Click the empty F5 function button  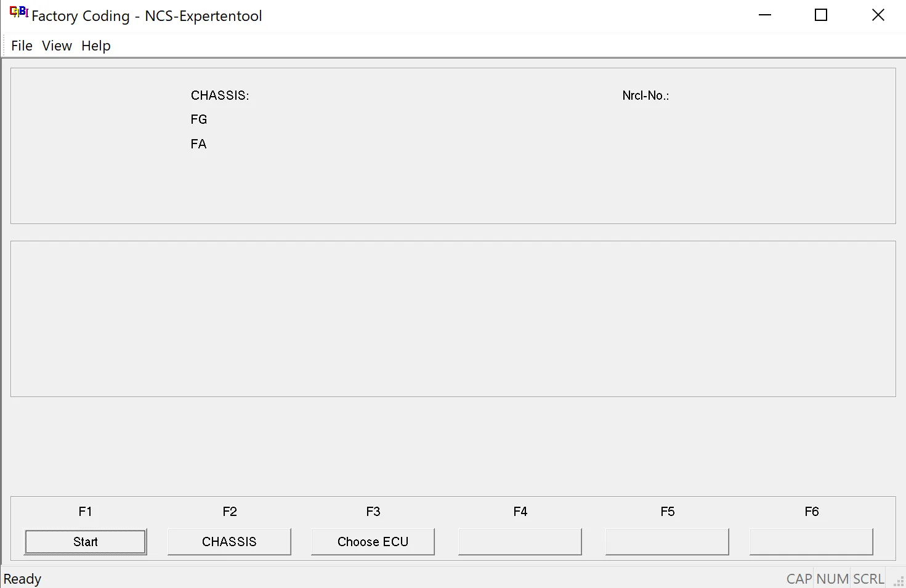coord(667,542)
